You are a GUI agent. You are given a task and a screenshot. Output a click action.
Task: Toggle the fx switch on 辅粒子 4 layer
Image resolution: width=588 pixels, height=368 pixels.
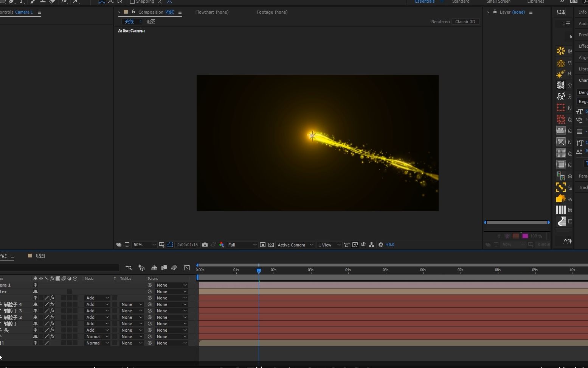[x=52, y=304]
